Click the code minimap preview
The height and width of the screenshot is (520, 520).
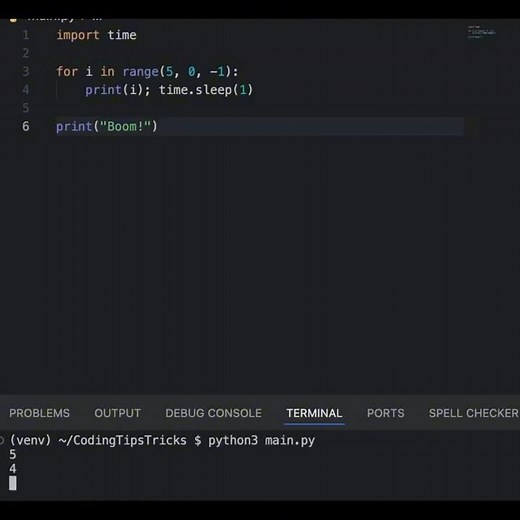[x=482, y=32]
